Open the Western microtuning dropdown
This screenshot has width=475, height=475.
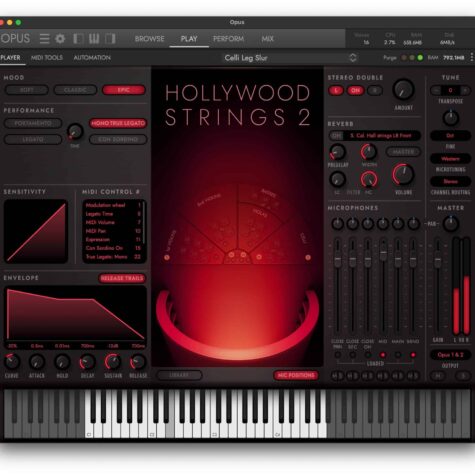click(x=450, y=159)
